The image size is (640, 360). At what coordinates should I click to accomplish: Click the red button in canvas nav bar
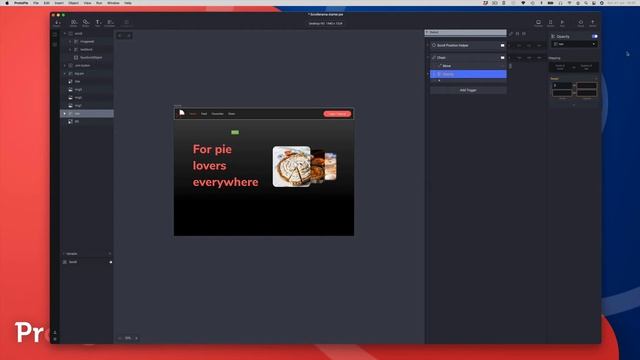[x=337, y=114]
